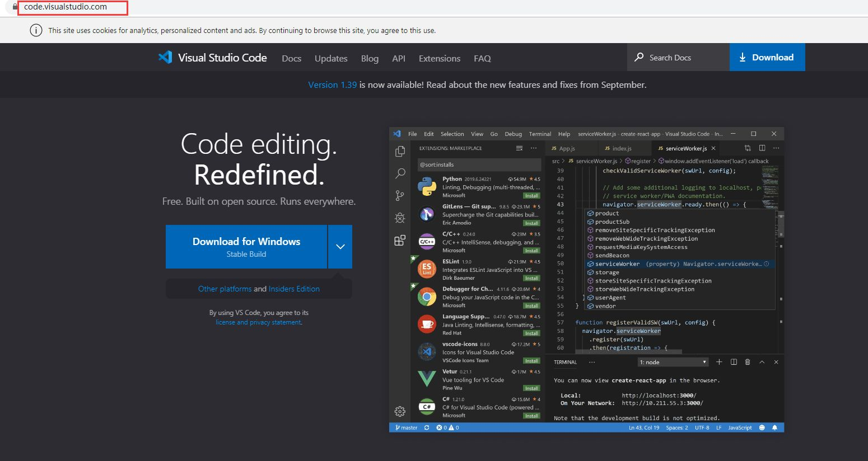This screenshot has width=868, height=461.
Task: Open the FAQ navigation item
Action: pyautogui.click(x=482, y=58)
